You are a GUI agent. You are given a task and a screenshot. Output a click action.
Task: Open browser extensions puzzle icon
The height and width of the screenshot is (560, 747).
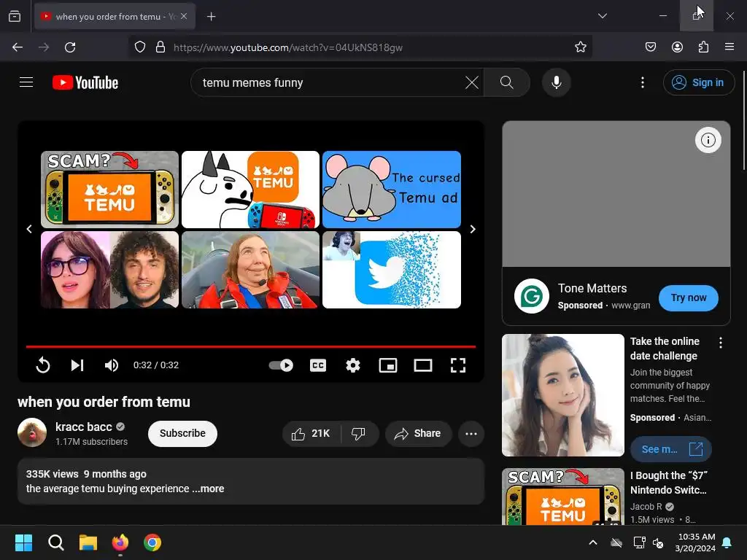(x=703, y=47)
